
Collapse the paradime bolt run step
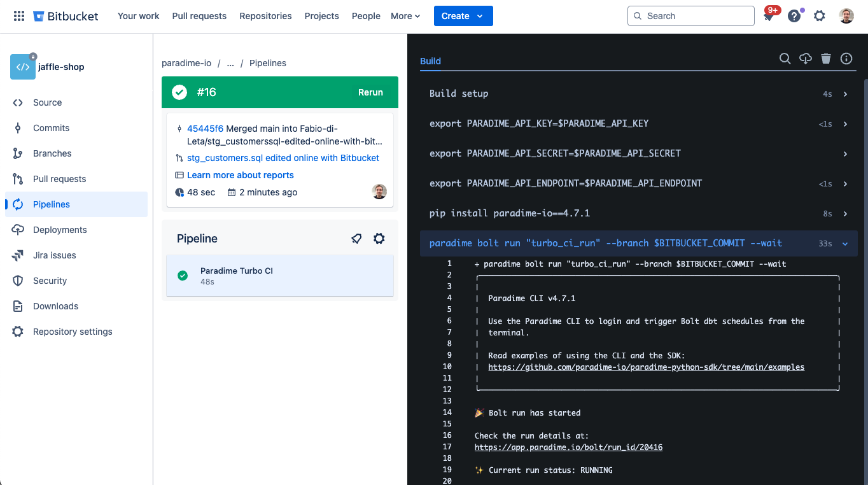[x=845, y=243]
